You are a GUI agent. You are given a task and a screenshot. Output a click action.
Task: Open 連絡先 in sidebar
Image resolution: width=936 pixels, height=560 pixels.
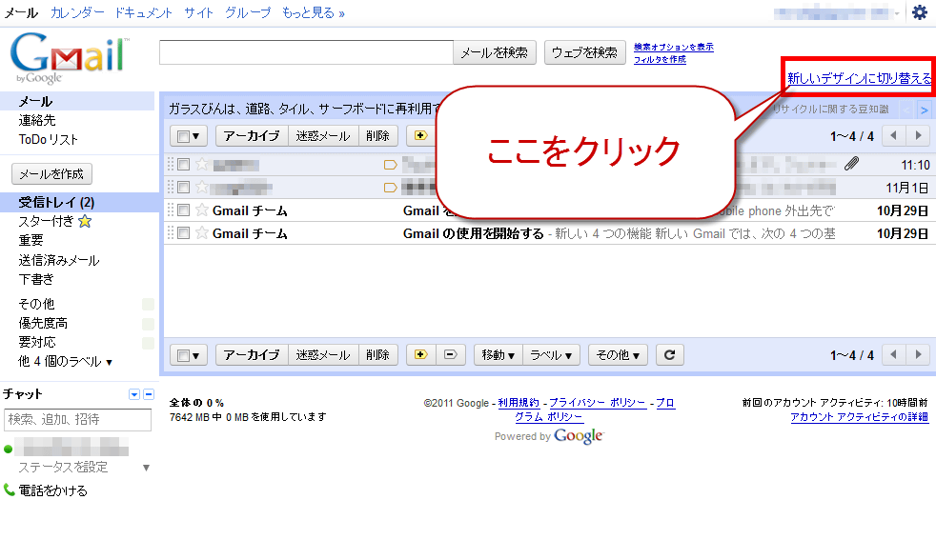(x=37, y=120)
